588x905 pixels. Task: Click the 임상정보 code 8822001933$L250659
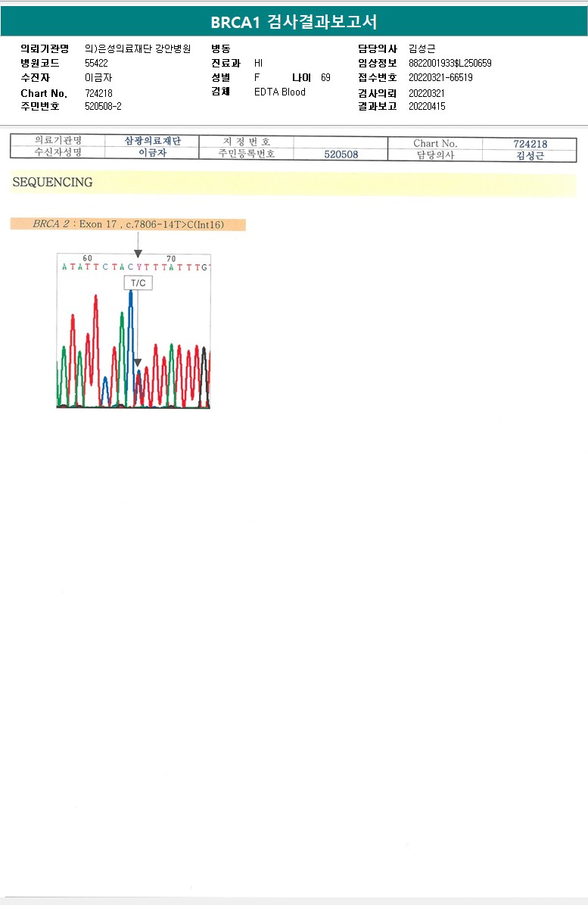tap(450, 63)
